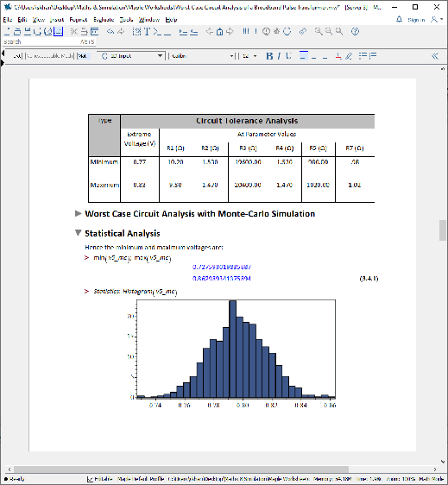Go to home page using house icon
The image size is (448, 485).
click(x=219, y=32)
